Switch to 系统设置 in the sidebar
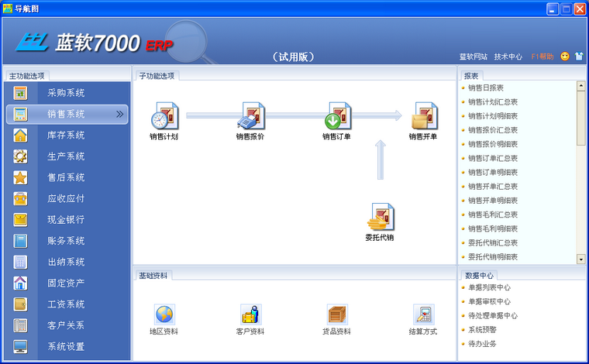 point(66,346)
